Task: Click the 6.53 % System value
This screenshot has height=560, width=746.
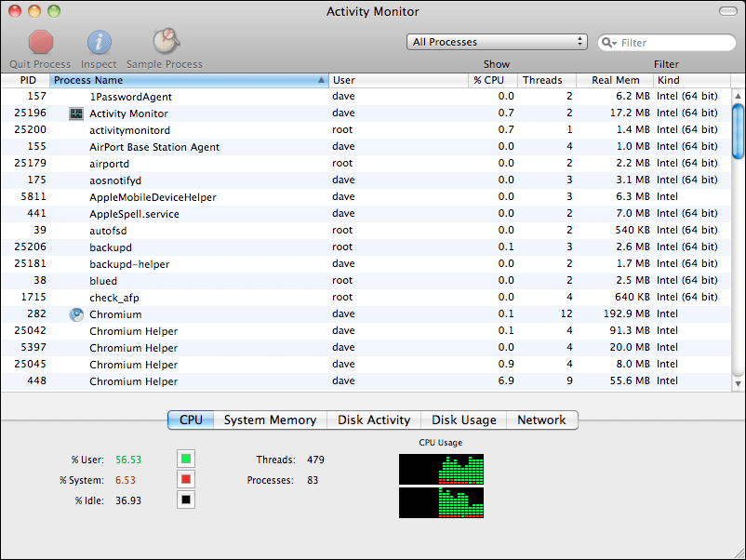Action: [x=126, y=480]
